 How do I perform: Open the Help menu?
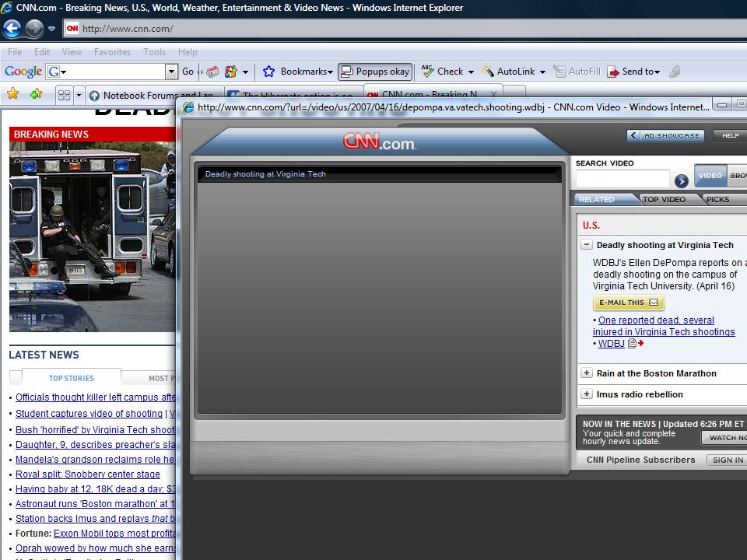click(x=188, y=52)
